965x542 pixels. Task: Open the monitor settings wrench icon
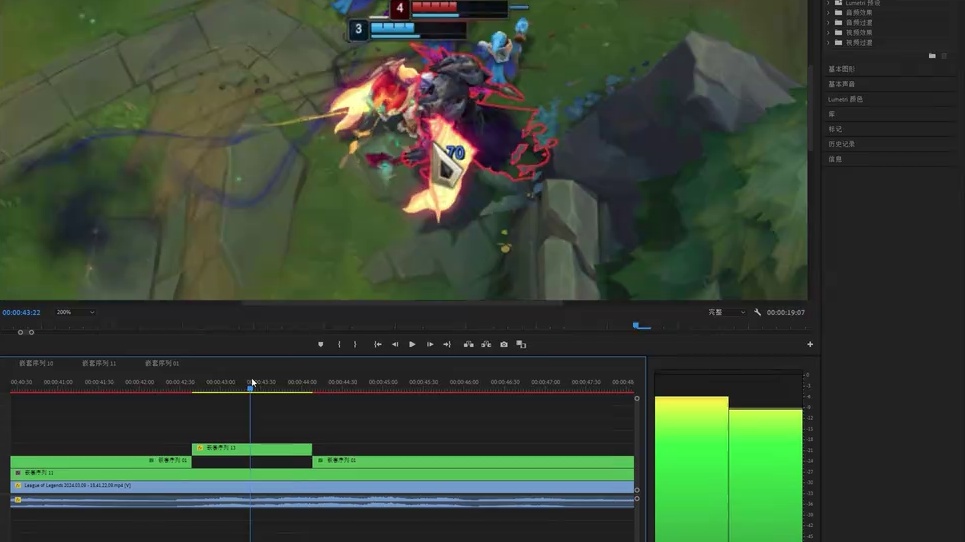(758, 313)
